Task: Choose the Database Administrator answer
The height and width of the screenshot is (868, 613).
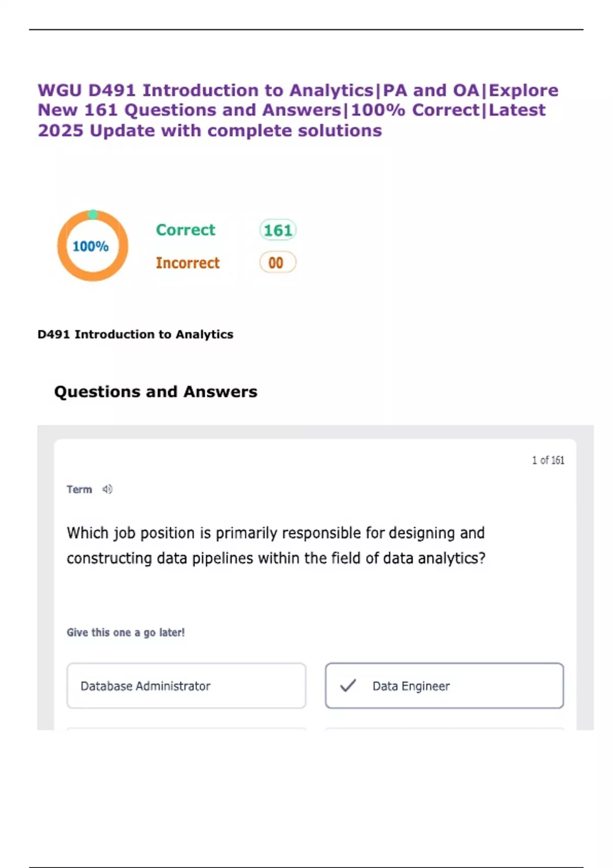Action: pyautogui.click(x=186, y=686)
